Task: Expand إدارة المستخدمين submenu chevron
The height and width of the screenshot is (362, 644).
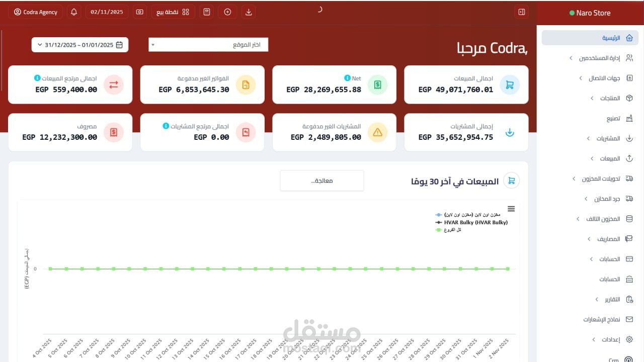Action: tap(571, 58)
